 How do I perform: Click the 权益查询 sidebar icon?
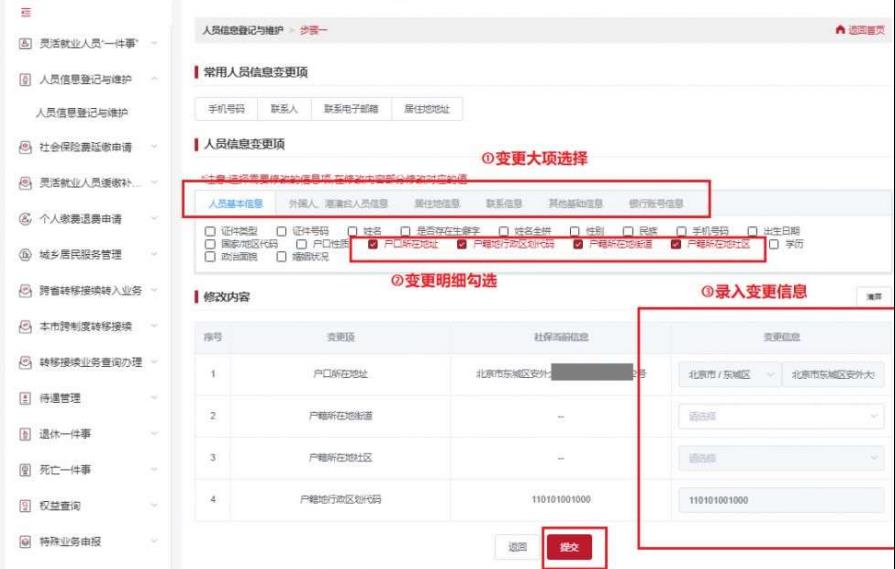[24, 506]
